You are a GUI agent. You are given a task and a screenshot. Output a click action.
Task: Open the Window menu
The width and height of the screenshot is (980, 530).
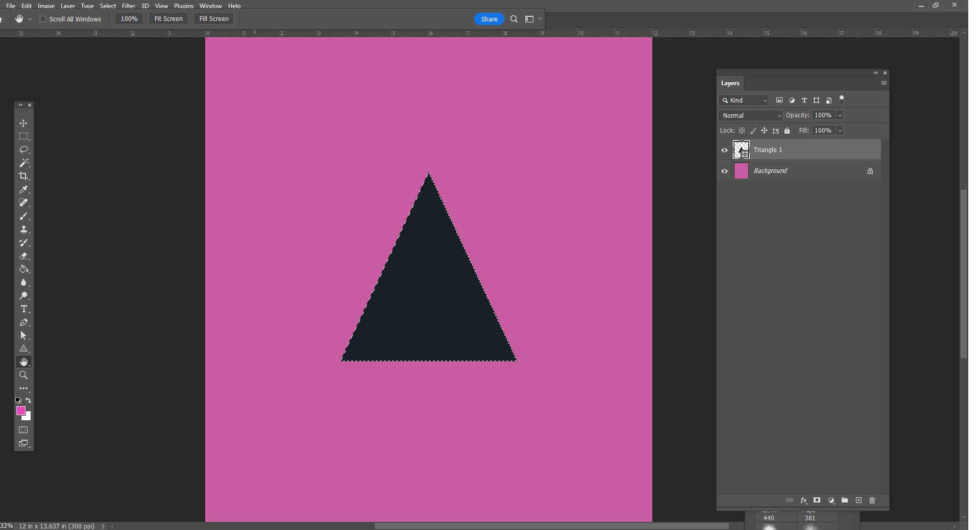(x=210, y=6)
